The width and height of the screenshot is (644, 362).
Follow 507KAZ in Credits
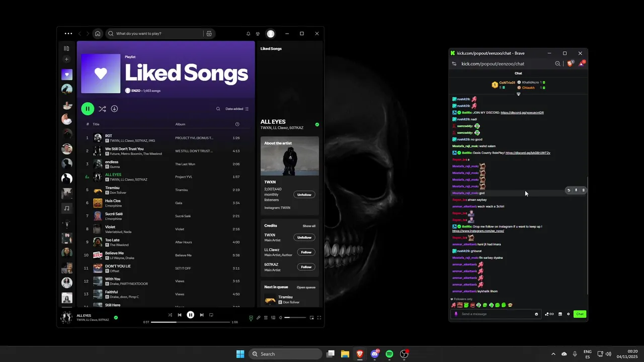tap(306, 267)
